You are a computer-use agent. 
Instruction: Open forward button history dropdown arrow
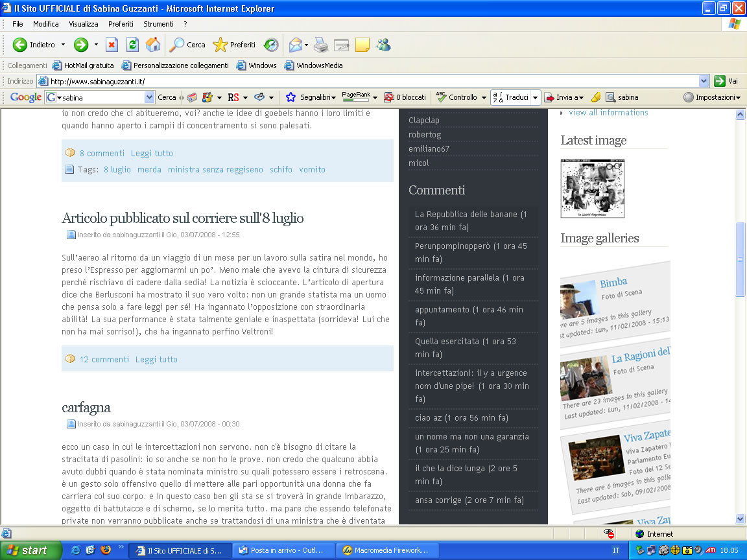pos(96,45)
